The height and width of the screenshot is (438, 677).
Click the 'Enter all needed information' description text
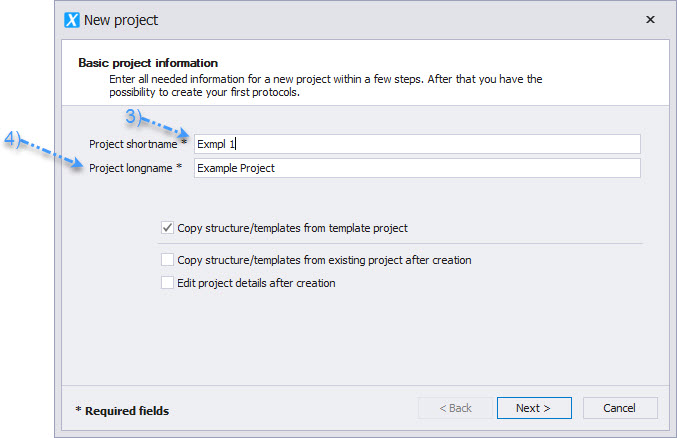pyautogui.click(x=326, y=86)
